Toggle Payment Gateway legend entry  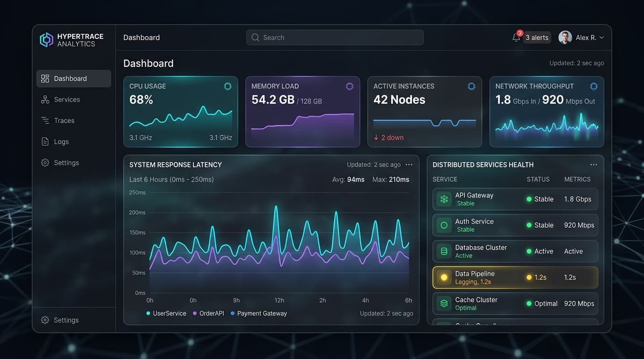pos(258,313)
